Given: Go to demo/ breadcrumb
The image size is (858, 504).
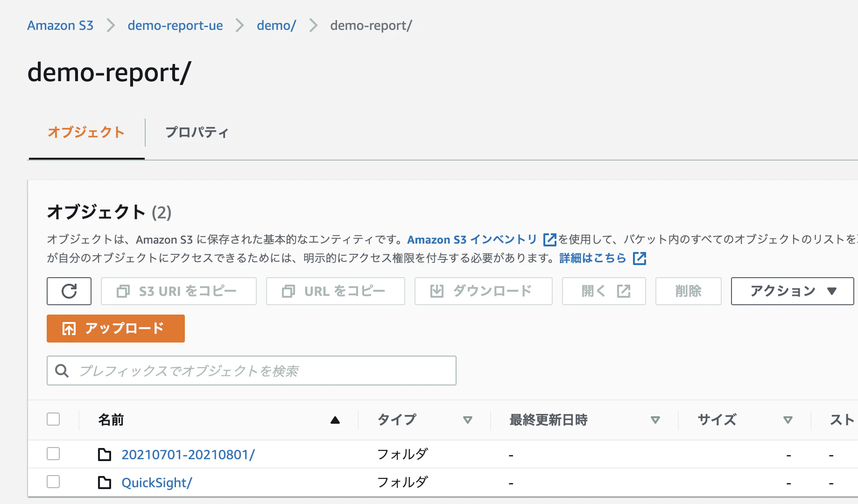Looking at the screenshot, I should coord(276,25).
